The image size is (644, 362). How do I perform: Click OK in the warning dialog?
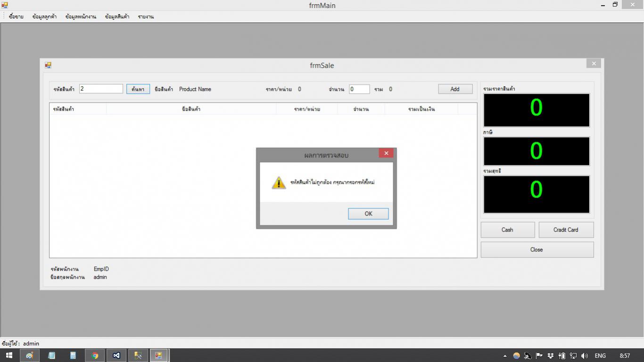(x=368, y=214)
